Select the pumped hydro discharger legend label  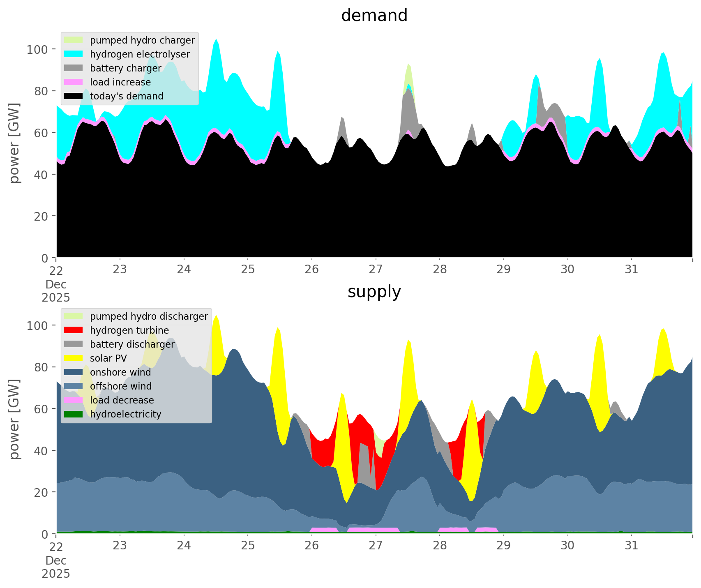point(149,316)
